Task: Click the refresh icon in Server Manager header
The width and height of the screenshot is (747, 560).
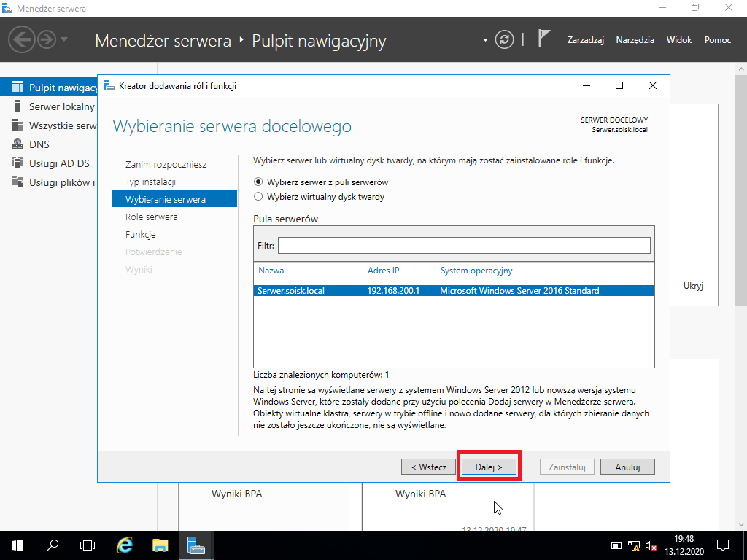Action: click(x=504, y=39)
